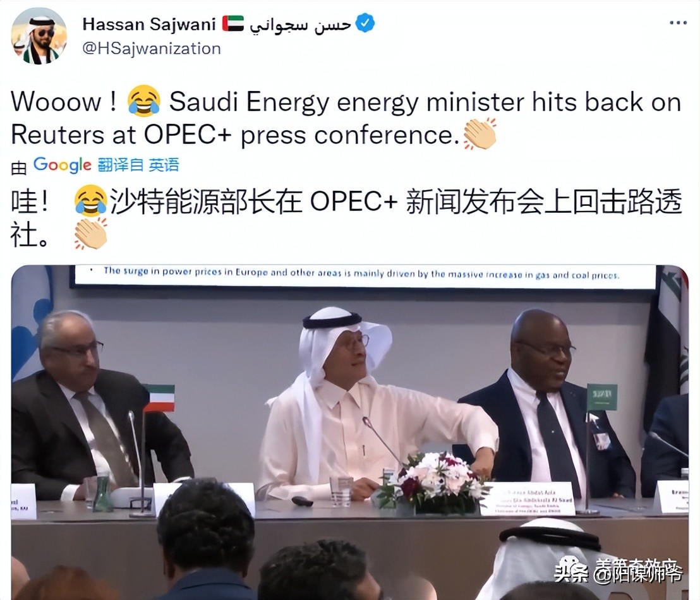Click the Saudi flag in the video
This screenshot has height=600, width=700.
coord(601,397)
